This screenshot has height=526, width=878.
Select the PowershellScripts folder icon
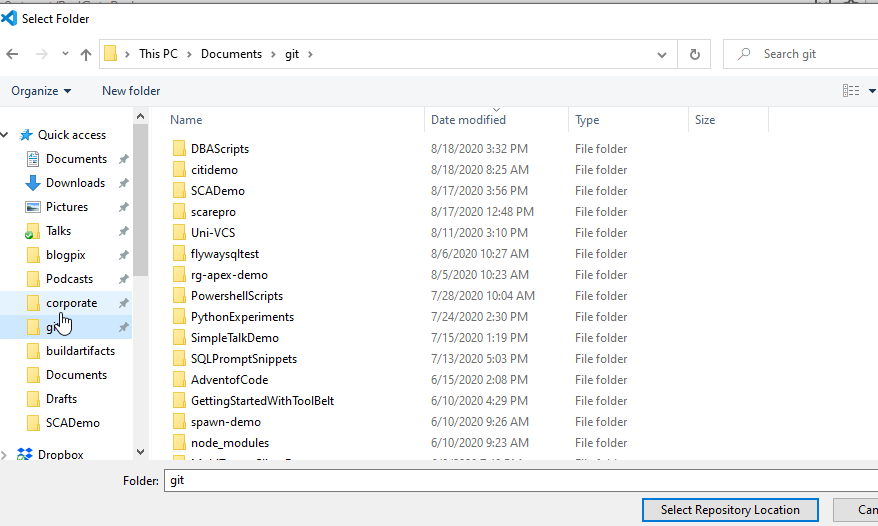coord(179,296)
